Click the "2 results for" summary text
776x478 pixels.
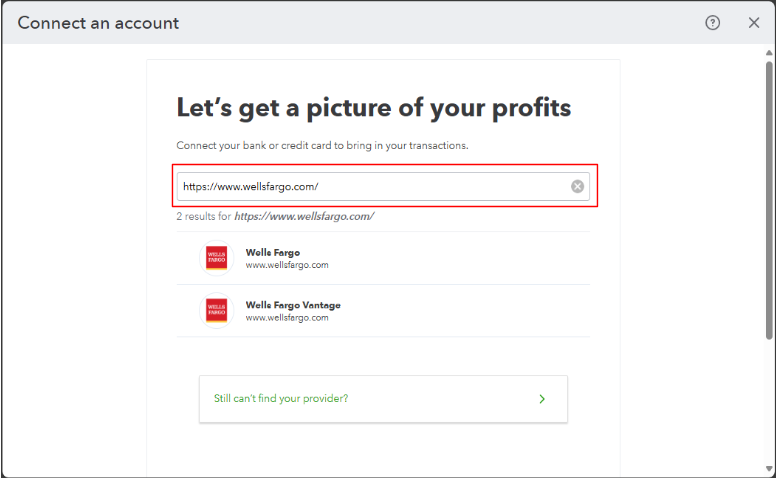coord(275,216)
